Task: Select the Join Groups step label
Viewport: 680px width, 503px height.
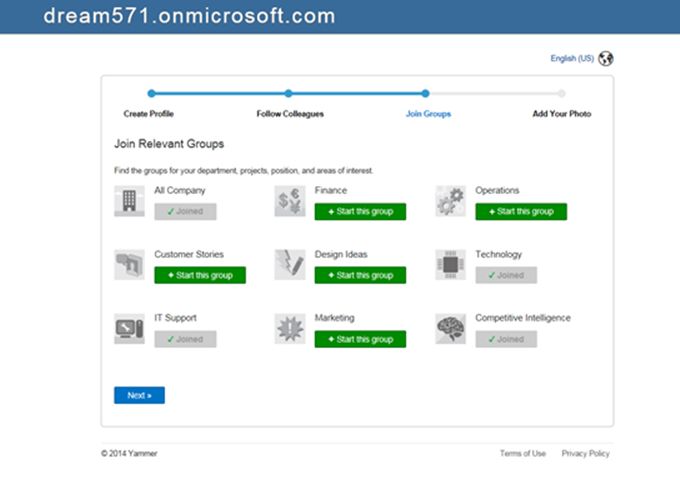Action: 428,114
